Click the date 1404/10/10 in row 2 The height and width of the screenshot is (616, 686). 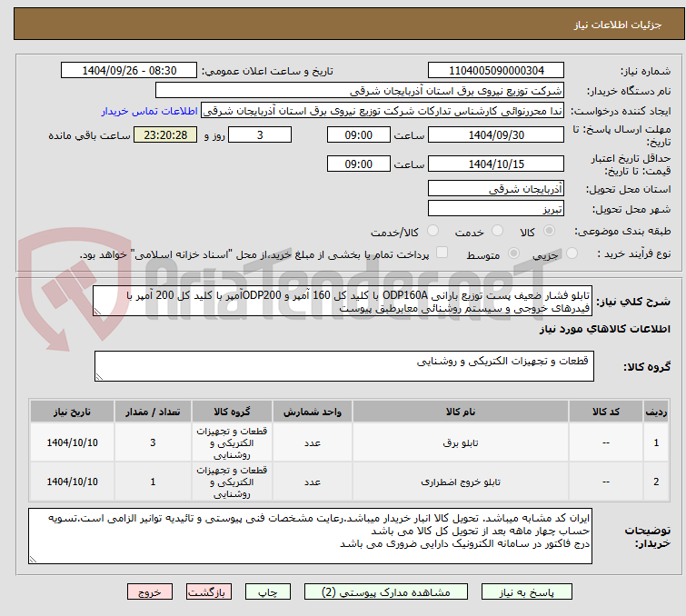pyautogui.click(x=72, y=482)
